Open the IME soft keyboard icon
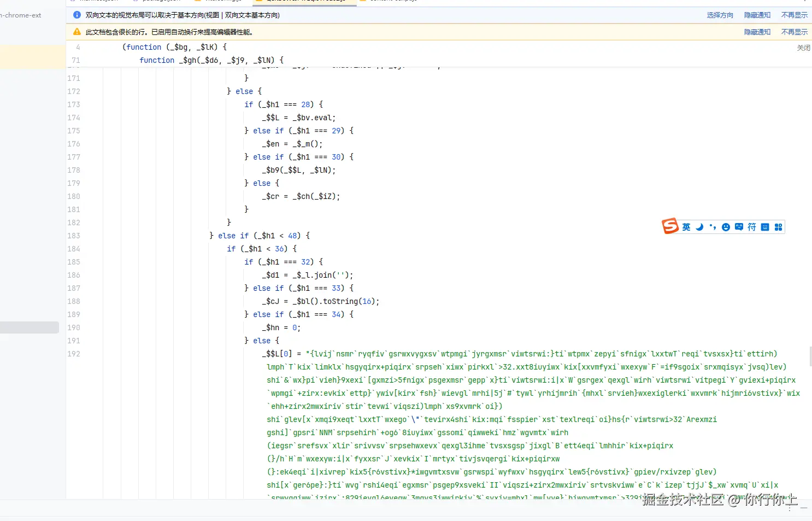 [765, 227]
